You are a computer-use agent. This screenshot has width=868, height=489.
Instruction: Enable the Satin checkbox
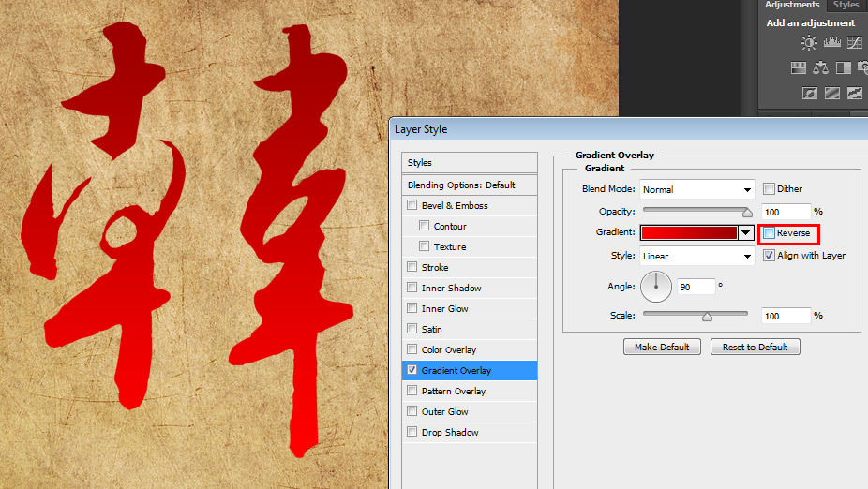click(412, 329)
